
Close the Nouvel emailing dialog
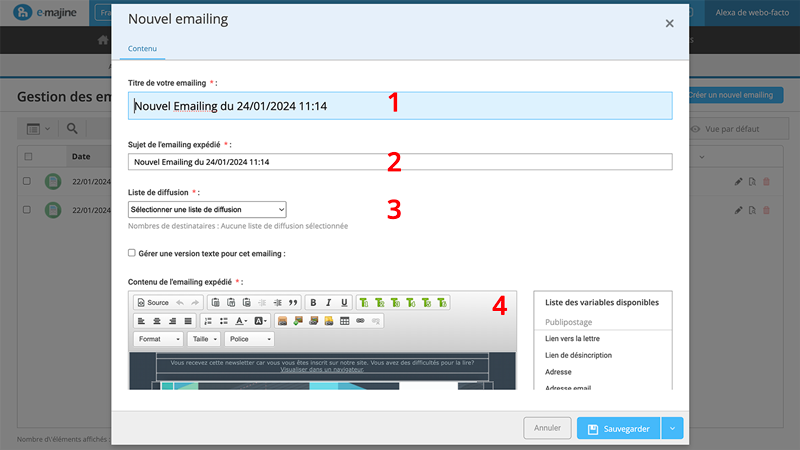point(669,23)
